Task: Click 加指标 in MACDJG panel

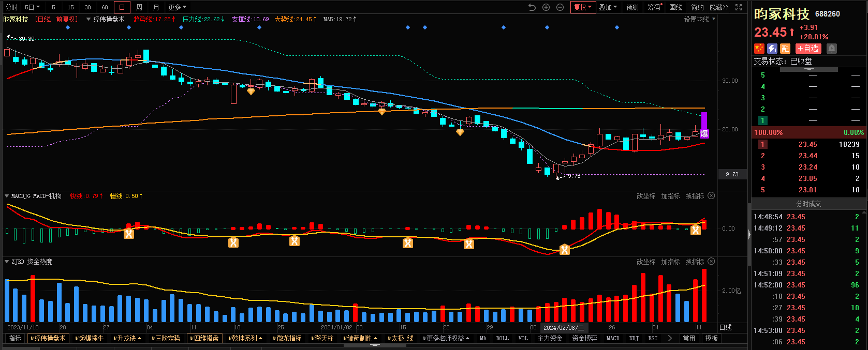Action: point(670,196)
